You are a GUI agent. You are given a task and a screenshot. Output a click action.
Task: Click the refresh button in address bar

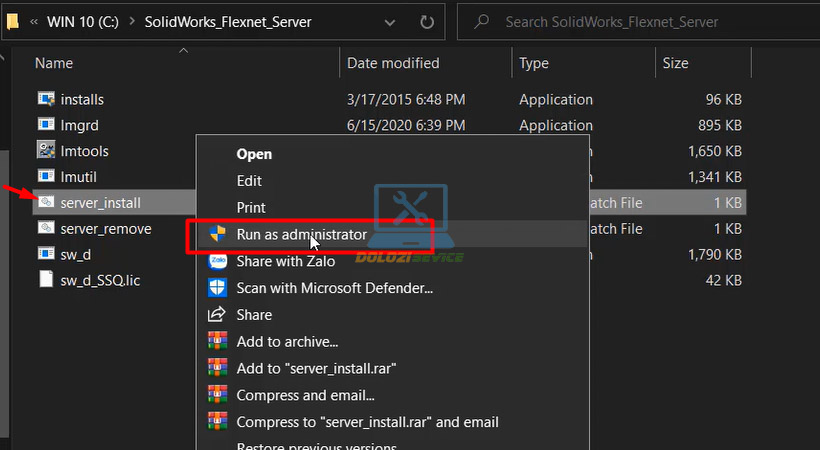(x=427, y=21)
